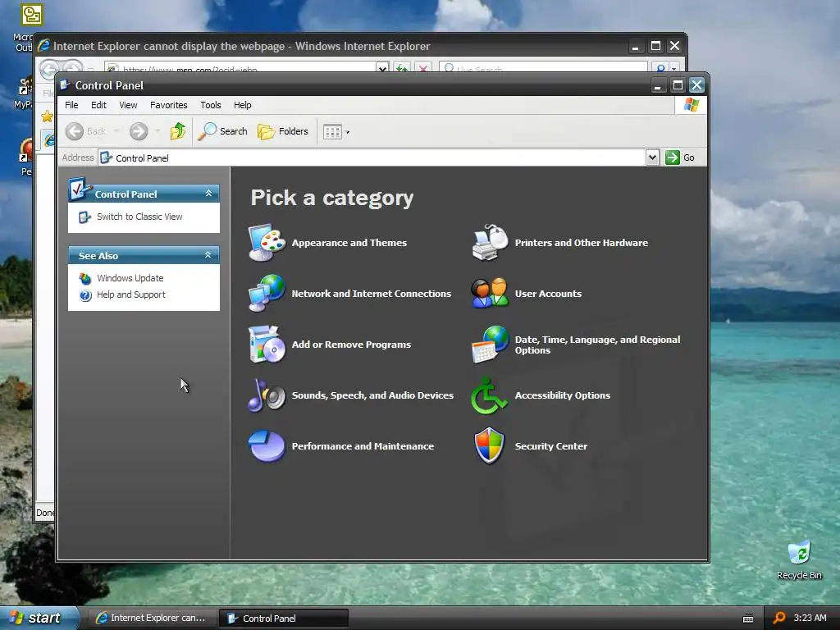840x630 pixels.
Task: Click the Security Center link text
Action: 550,446
